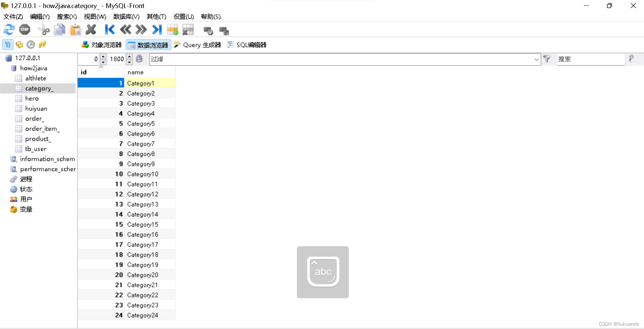
Task: Click the funnel filter apply icon
Action: tap(547, 59)
